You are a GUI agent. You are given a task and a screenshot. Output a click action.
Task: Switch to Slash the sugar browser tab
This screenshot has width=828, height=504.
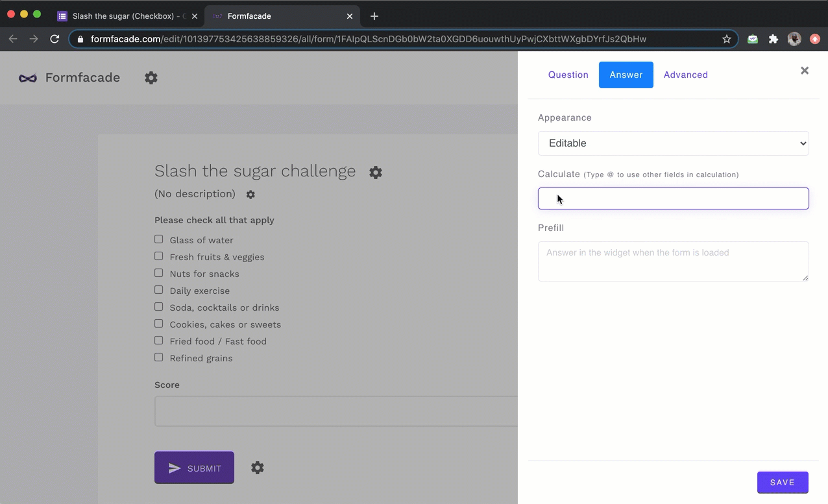[128, 16]
